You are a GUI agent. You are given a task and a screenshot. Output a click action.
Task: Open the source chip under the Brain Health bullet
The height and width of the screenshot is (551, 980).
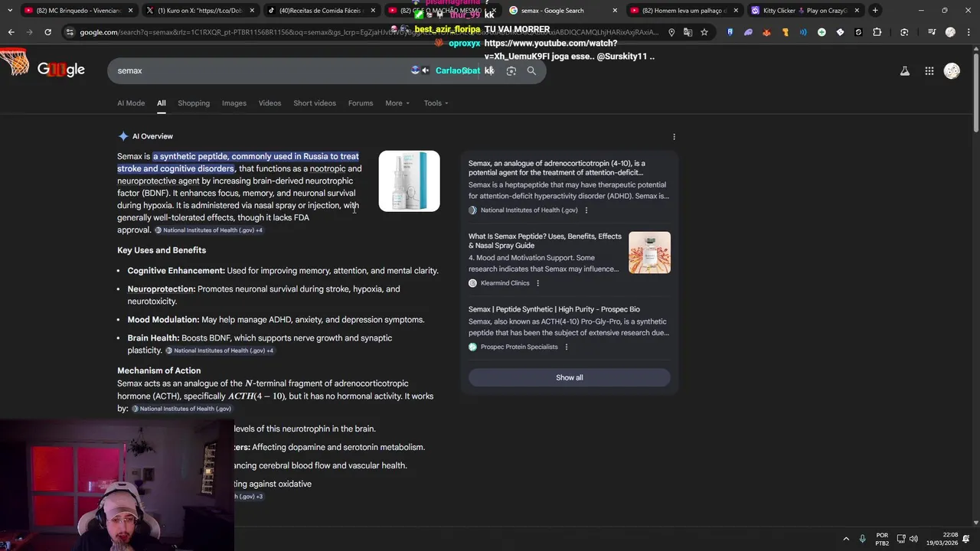pyautogui.click(x=220, y=350)
